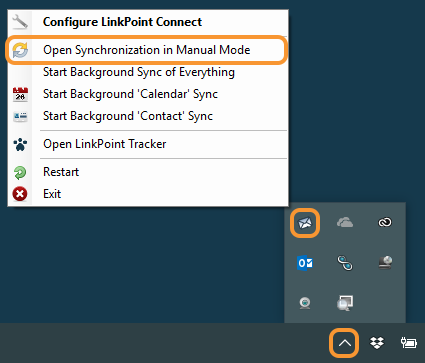
Task: Open the OneDrive cloud tray icon
Action: point(345,222)
